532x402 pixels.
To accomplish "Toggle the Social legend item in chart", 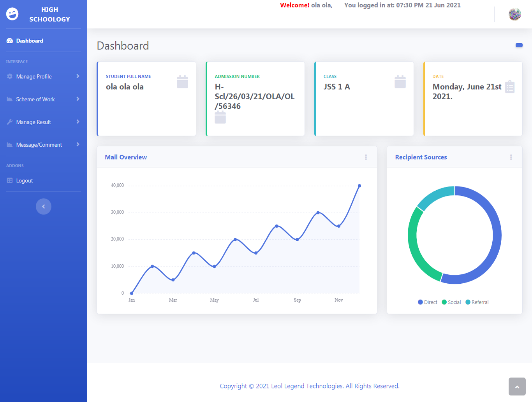I will pyautogui.click(x=451, y=302).
